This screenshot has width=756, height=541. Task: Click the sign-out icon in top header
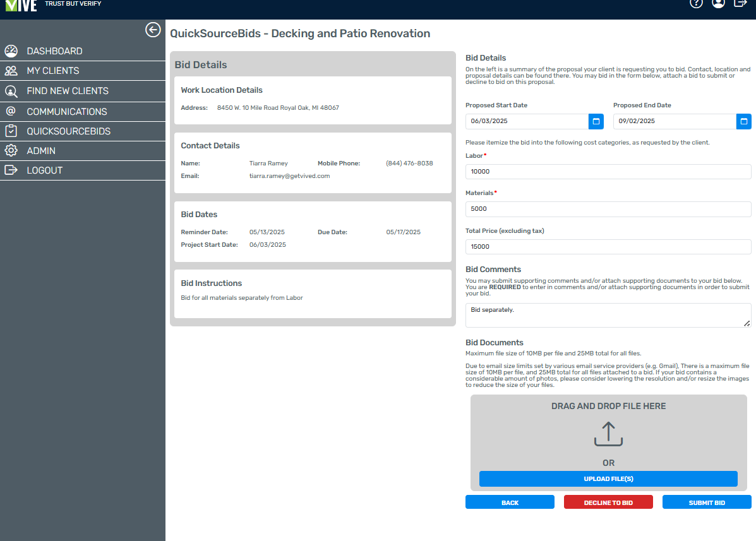click(x=740, y=3)
